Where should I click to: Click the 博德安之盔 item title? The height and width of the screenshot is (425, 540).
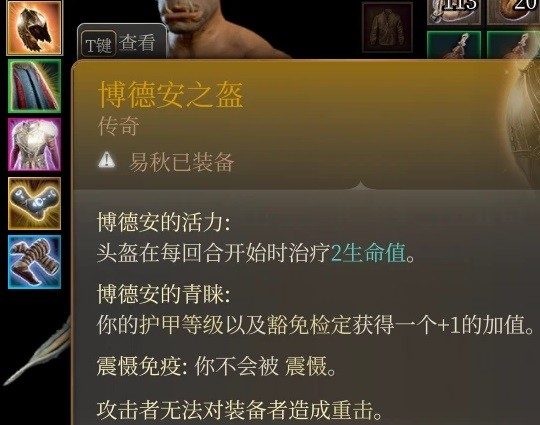171,95
